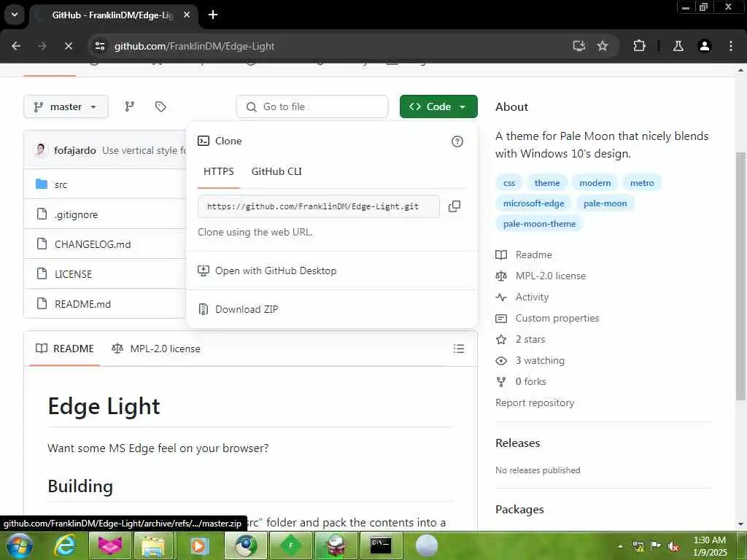Switch to the GitHub CLI tab

point(276,171)
